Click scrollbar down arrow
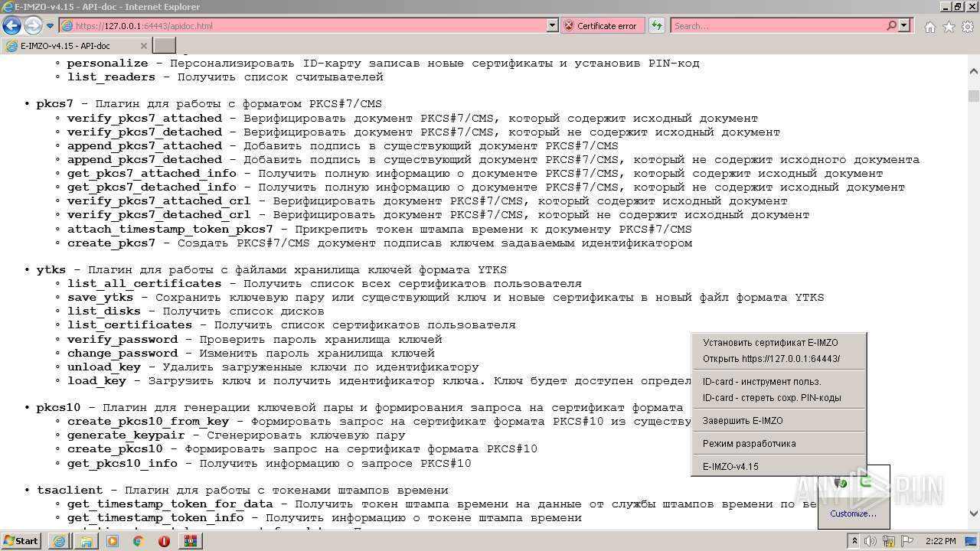 point(973,514)
